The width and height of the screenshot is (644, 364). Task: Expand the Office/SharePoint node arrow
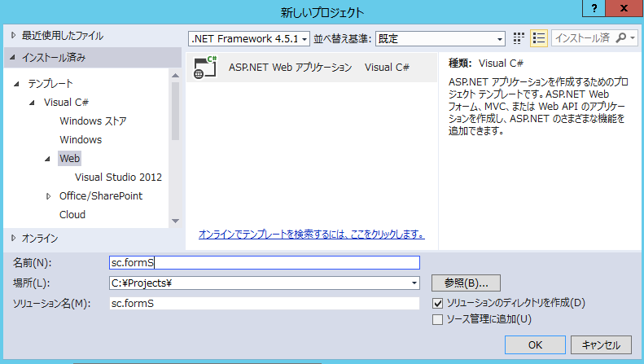tap(48, 196)
